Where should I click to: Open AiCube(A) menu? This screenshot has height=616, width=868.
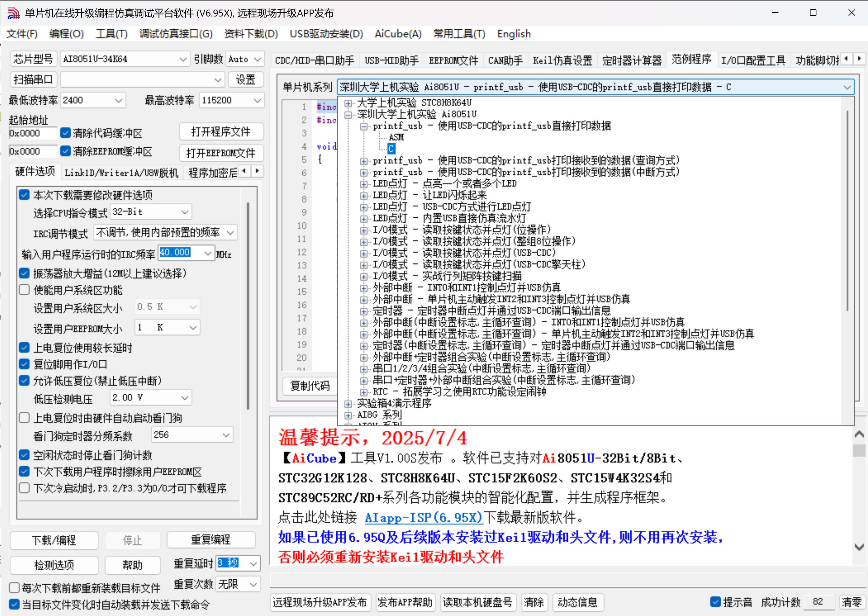click(x=398, y=34)
